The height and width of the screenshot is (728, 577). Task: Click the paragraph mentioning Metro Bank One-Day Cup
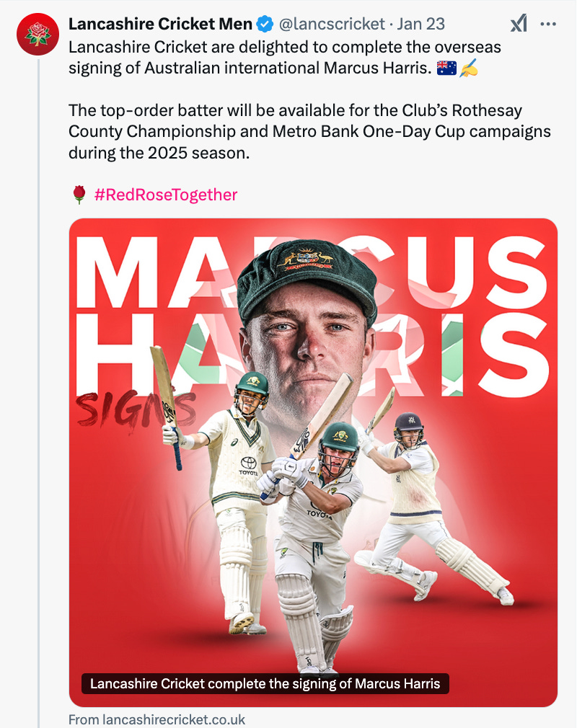point(309,131)
